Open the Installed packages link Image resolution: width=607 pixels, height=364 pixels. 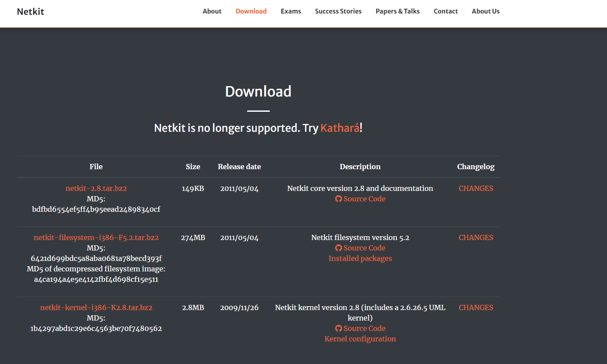[x=360, y=258]
